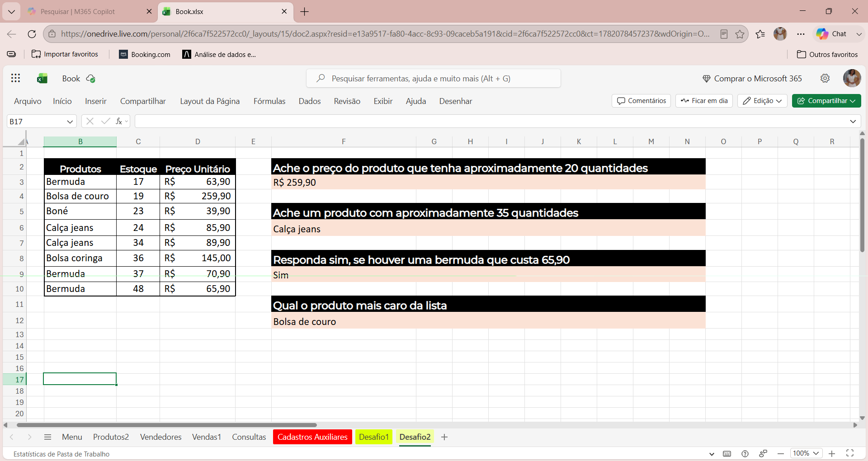
Task: Click the Comentários button
Action: tap(641, 101)
